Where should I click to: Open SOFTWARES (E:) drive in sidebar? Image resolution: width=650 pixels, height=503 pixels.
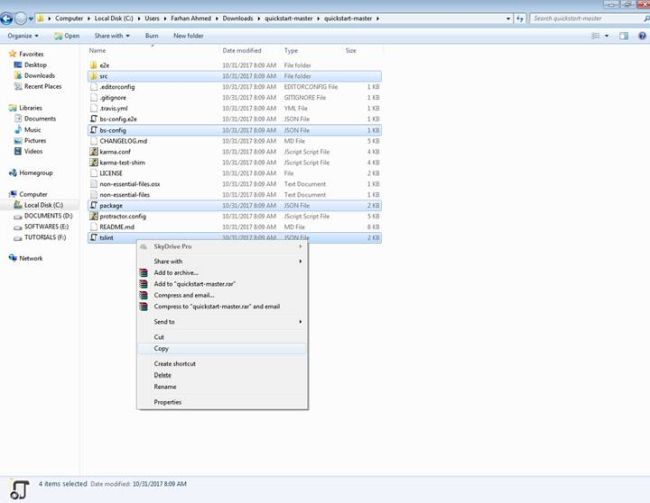(41, 226)
